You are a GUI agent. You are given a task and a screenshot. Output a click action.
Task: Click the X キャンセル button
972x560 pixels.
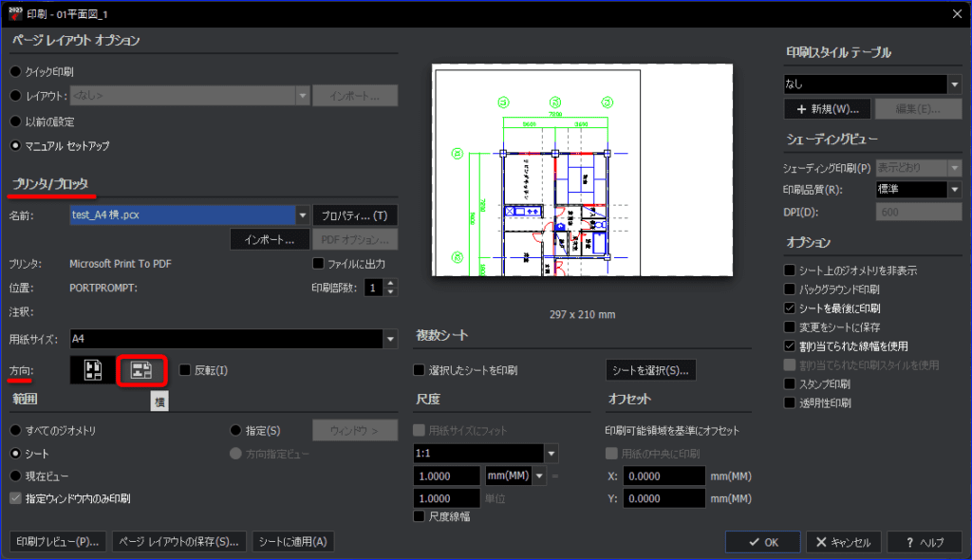843,542
